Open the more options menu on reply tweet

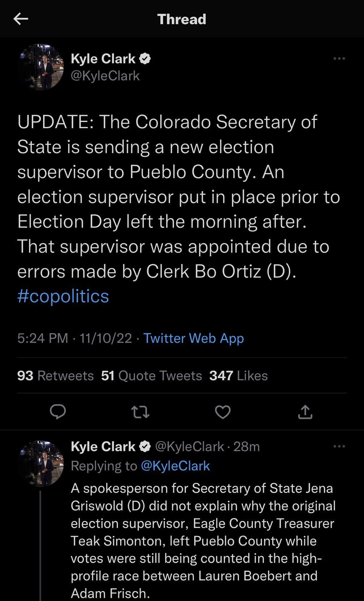click(339, 446)
